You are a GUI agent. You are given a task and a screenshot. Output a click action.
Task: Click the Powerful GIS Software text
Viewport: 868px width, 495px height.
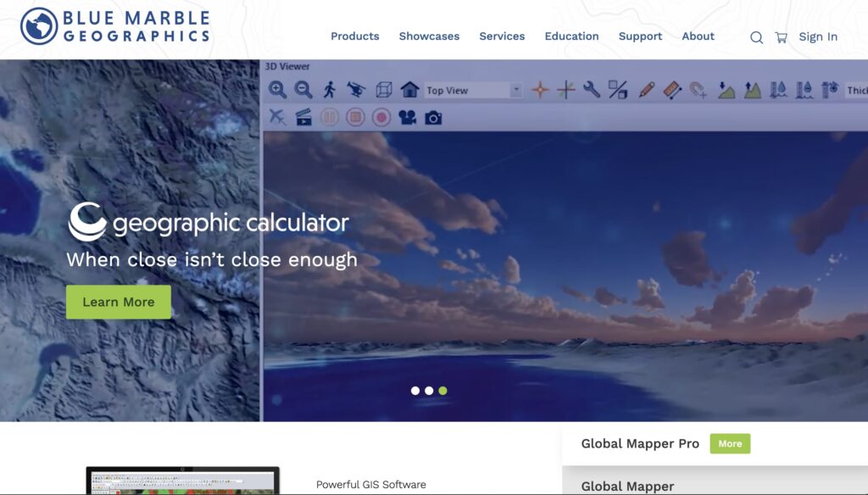coord(371,485)
